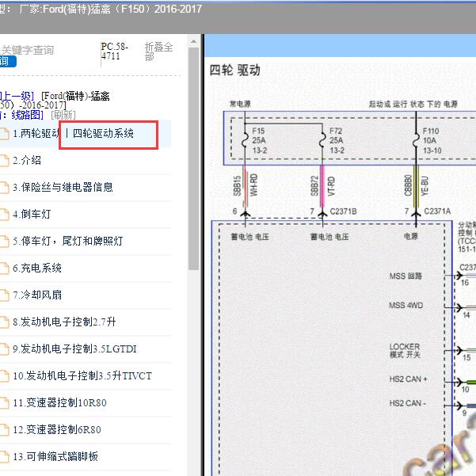476x476 pixels.
Task: Click the left panel vertical scrollbar thumb
Action: tap(193, 158)
